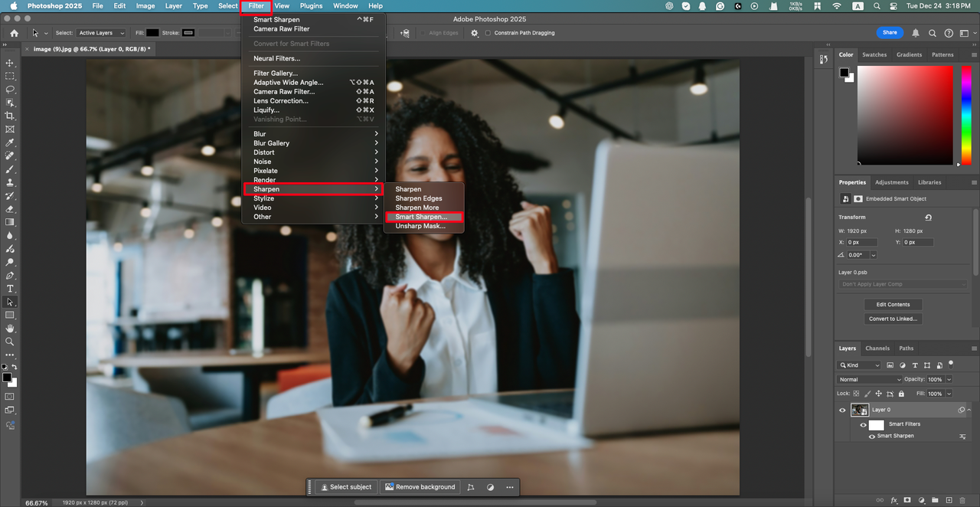980x507 pixels.
Task: Click the color picker gradient field
Action: click(905, 115)
